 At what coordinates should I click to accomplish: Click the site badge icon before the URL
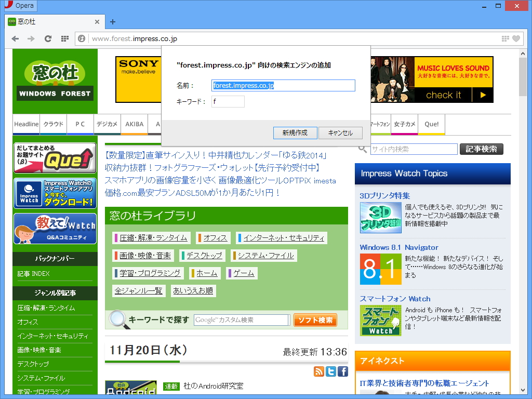pos(82,38)
